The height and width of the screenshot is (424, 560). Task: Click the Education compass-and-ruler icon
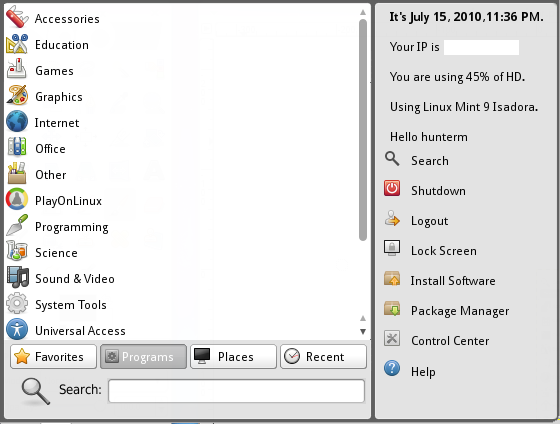point(17,44)
